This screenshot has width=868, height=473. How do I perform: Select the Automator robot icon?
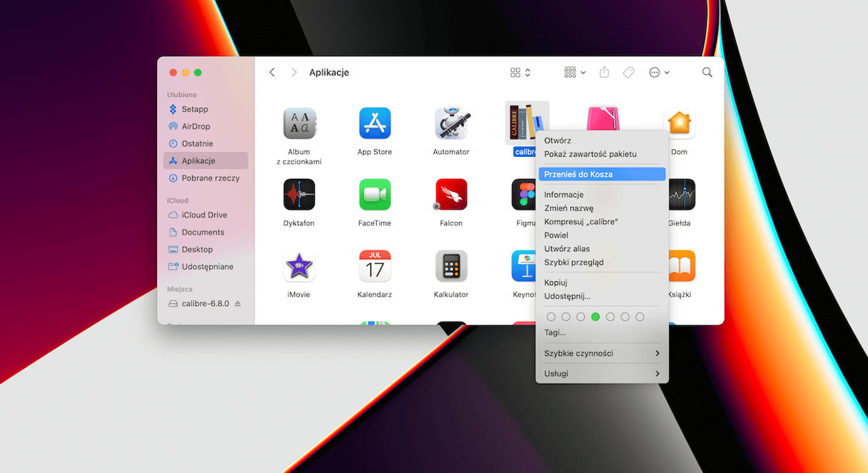[x=451, y=123]
